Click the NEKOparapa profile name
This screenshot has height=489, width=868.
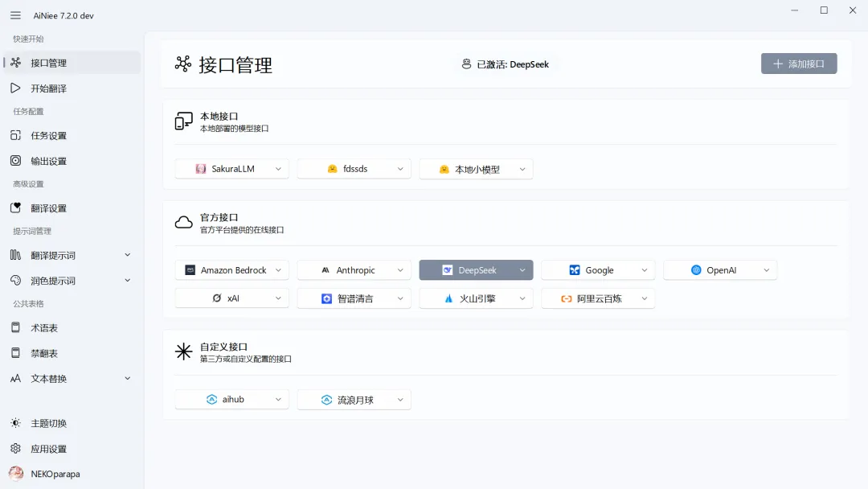coord(55,474)
